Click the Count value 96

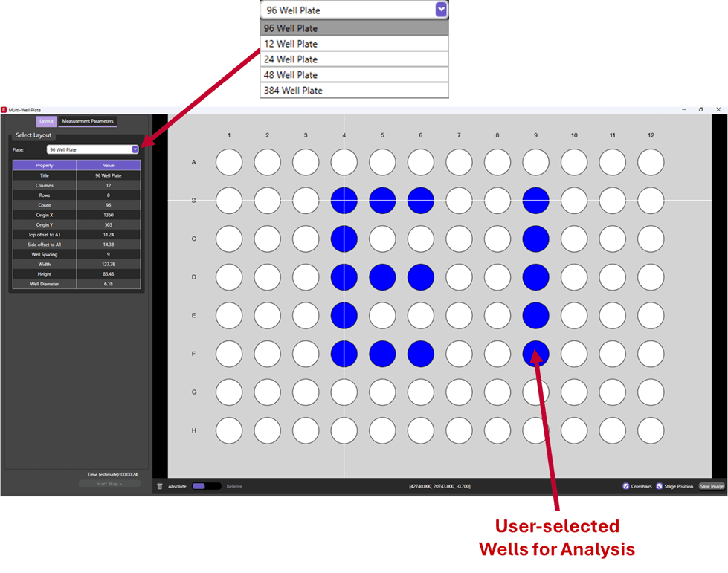point(109,205)
